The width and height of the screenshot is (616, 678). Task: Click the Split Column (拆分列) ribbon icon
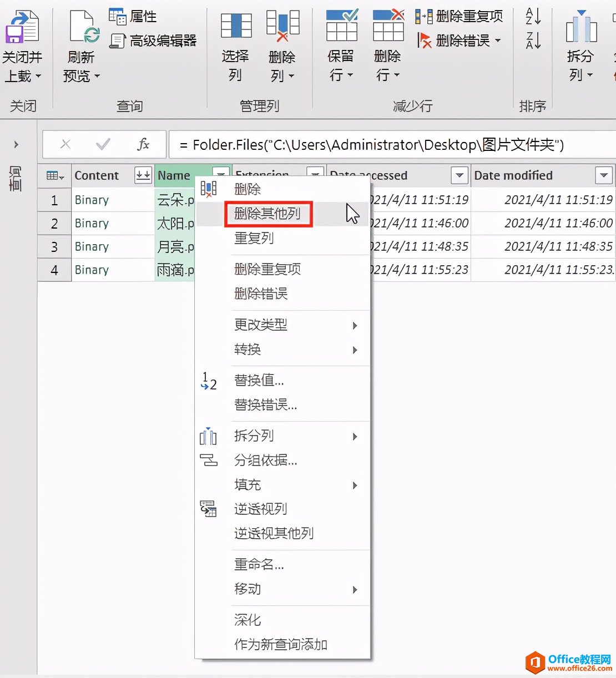(581, 27)
